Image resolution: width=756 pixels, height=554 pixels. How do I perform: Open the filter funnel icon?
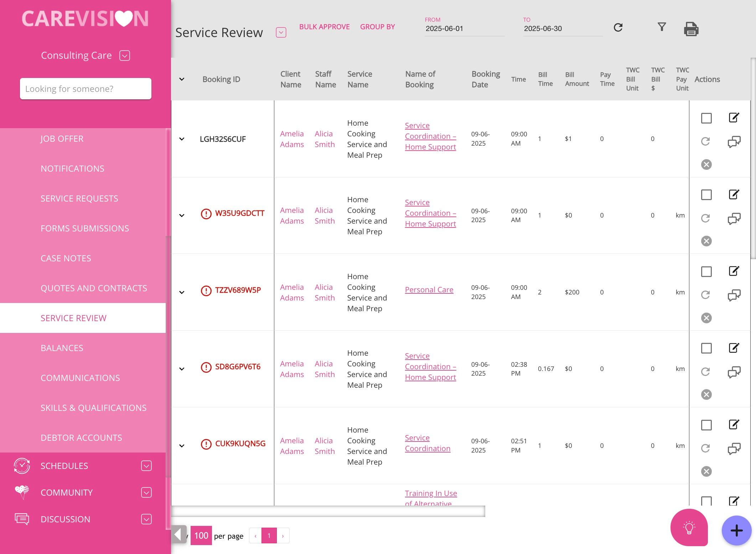click(x=662, y=27)
